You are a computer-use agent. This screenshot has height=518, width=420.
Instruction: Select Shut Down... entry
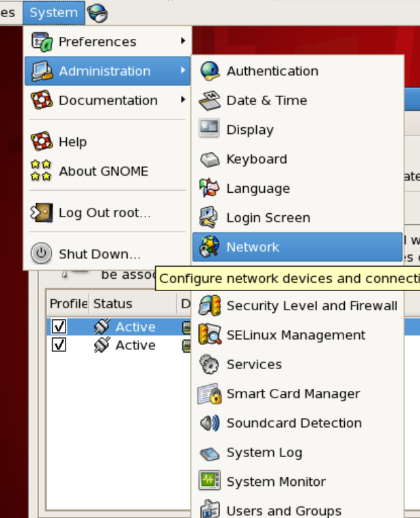tap(107, 254)
